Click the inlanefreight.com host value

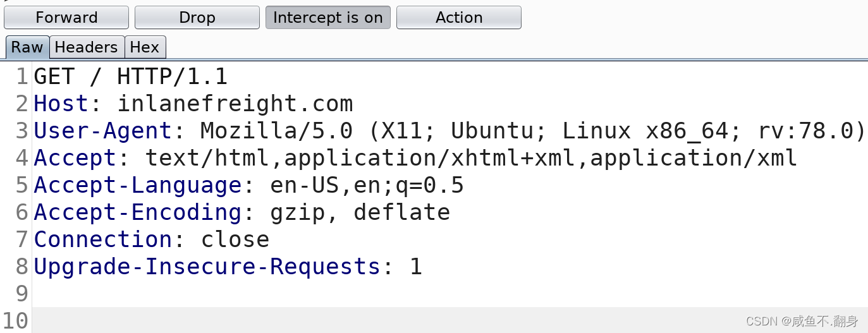coord(235,104)
